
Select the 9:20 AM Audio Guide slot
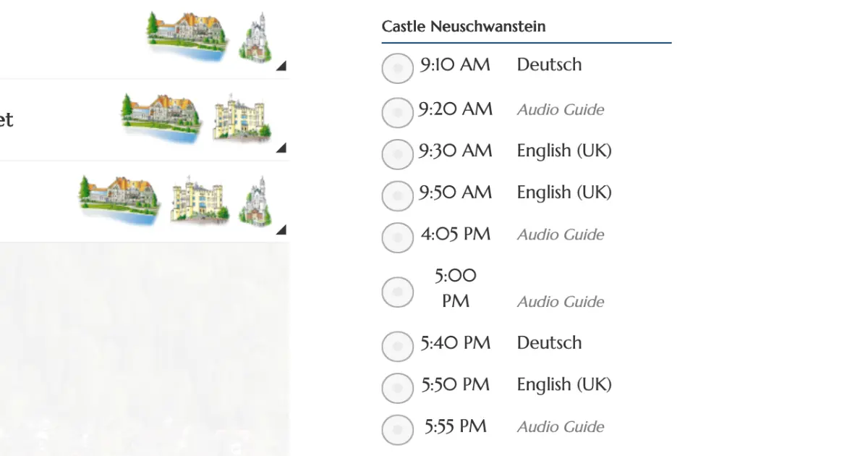click(x=397, y=112)
